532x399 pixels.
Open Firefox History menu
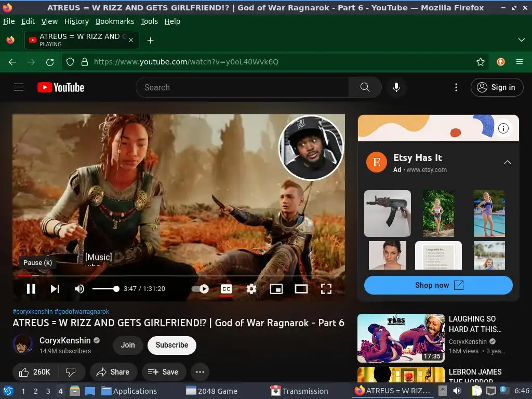(x=76, y=21)
